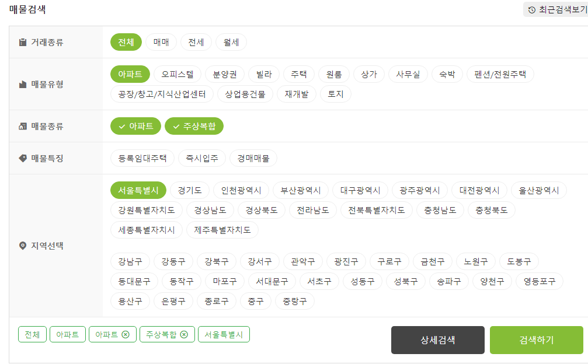Remove the 아파트 tag via its X icon

(126, 334)
